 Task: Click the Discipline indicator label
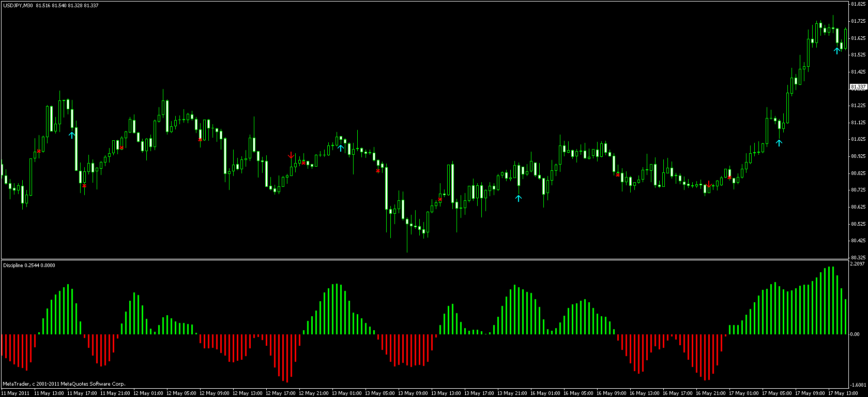click(14, 266)
